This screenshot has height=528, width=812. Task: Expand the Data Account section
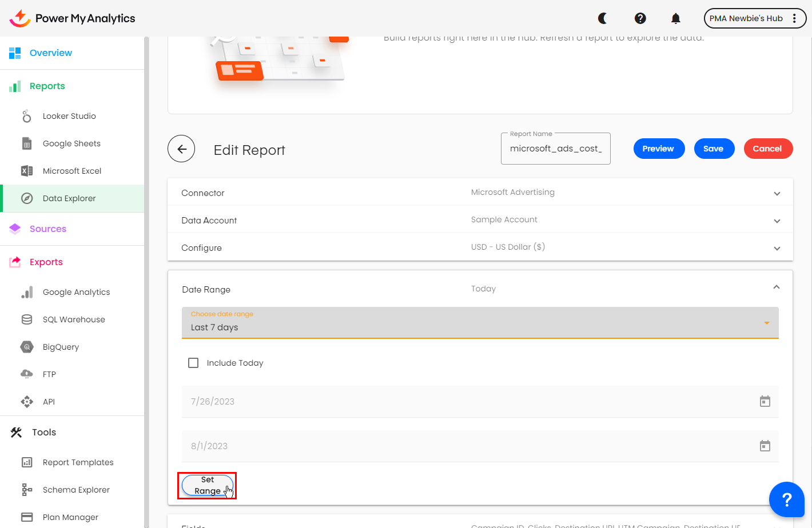777,221
